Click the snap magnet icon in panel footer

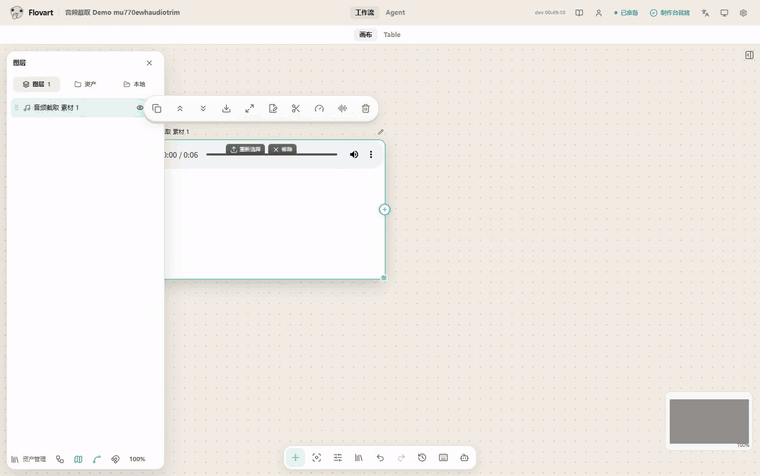coord(115,459)
